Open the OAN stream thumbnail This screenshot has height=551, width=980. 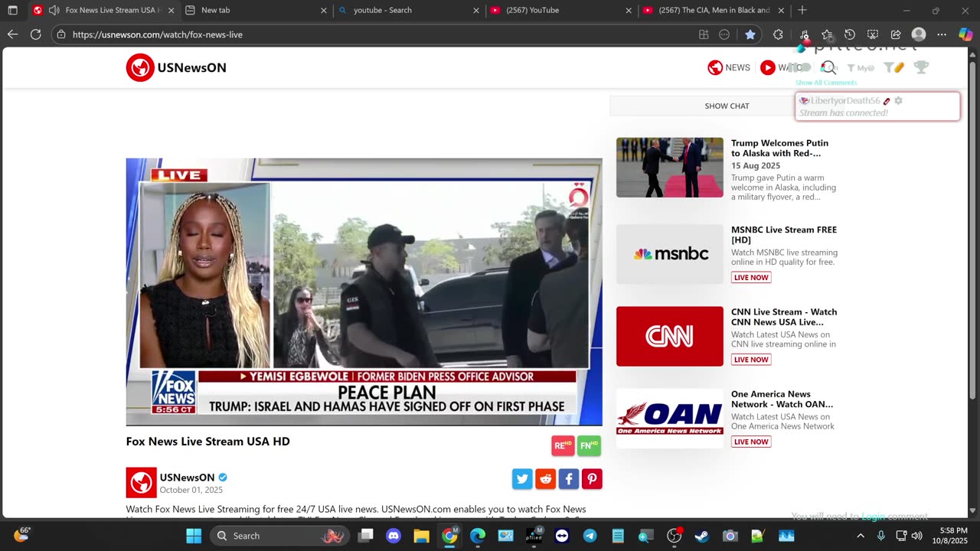point(670,418)
